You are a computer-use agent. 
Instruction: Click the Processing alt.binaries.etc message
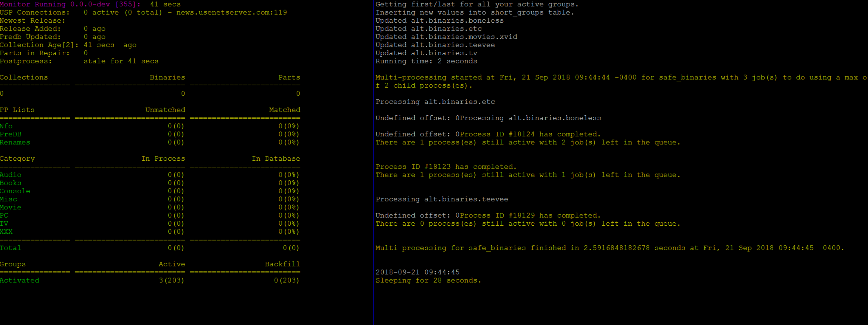435,101
